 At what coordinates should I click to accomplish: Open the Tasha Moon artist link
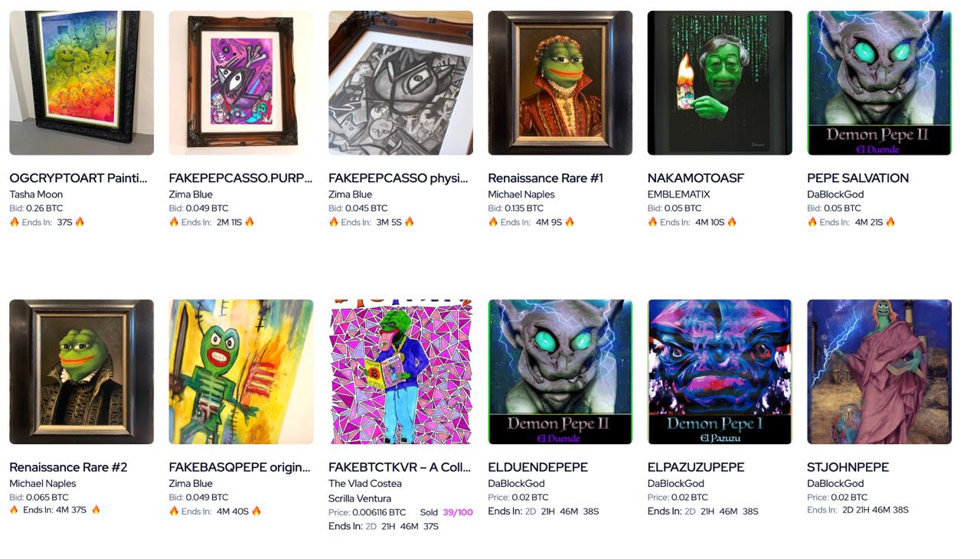tap(36, 195)
